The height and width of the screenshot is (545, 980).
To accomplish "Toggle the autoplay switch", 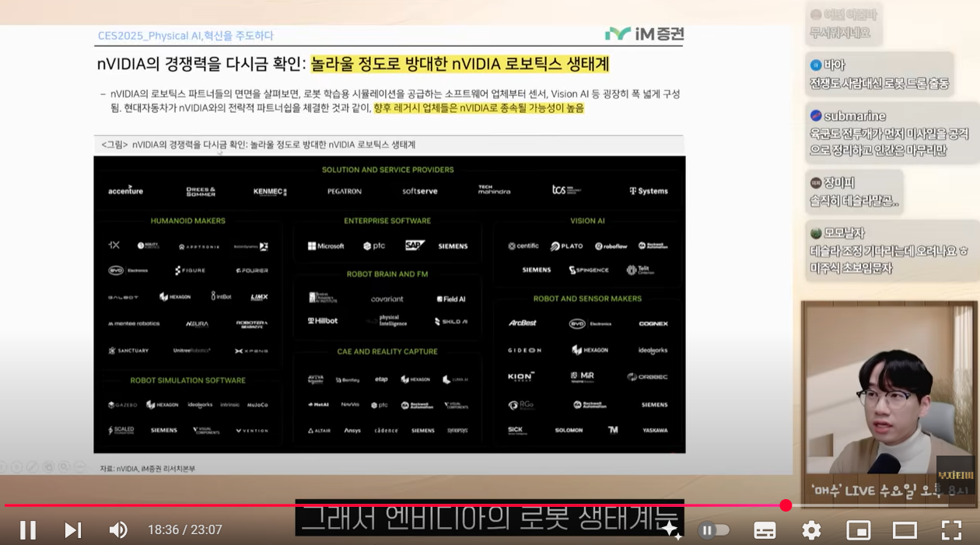I will pyautogui.click(x=714, y=530).
